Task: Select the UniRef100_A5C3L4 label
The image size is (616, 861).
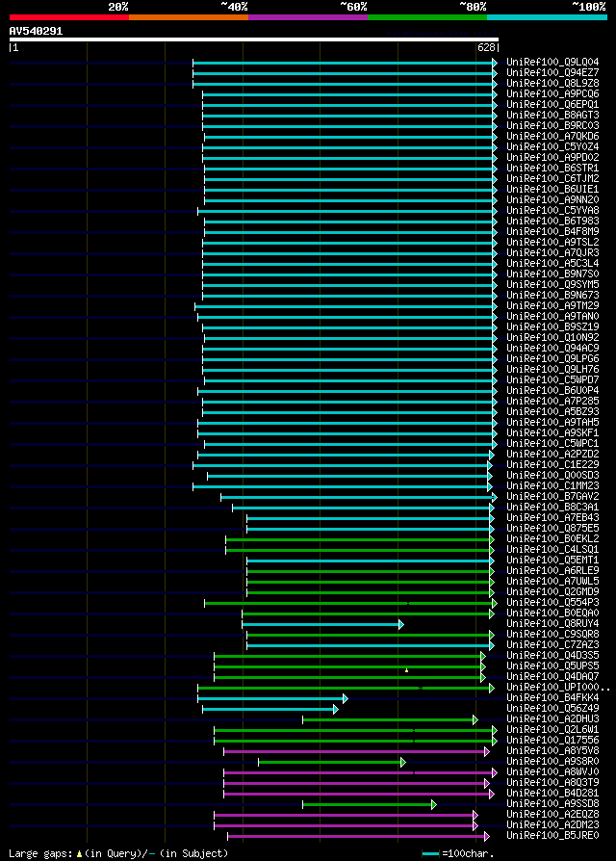Action: pos(552,263)
